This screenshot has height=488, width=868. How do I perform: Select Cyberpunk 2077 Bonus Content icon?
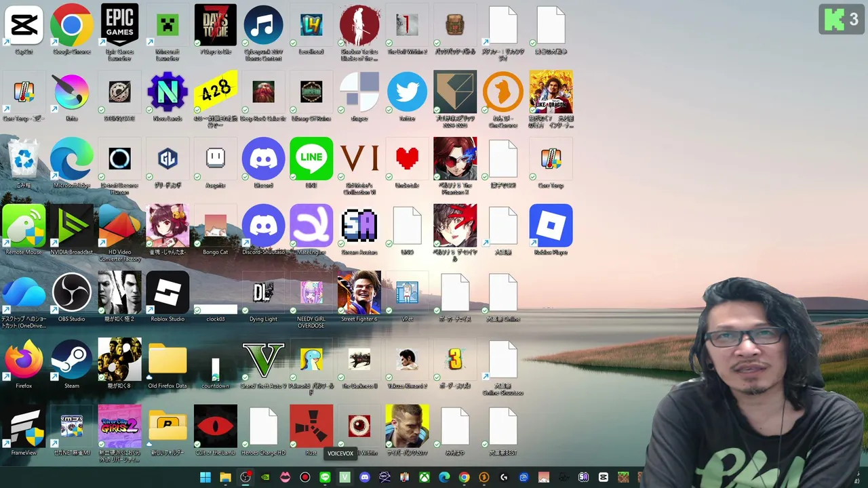pos(263,26)
